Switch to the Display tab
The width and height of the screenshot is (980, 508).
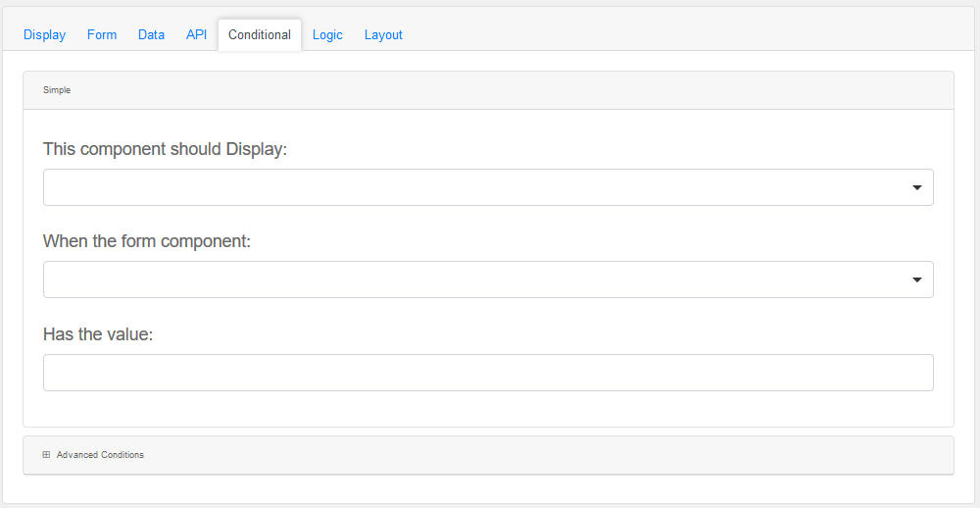44,34
